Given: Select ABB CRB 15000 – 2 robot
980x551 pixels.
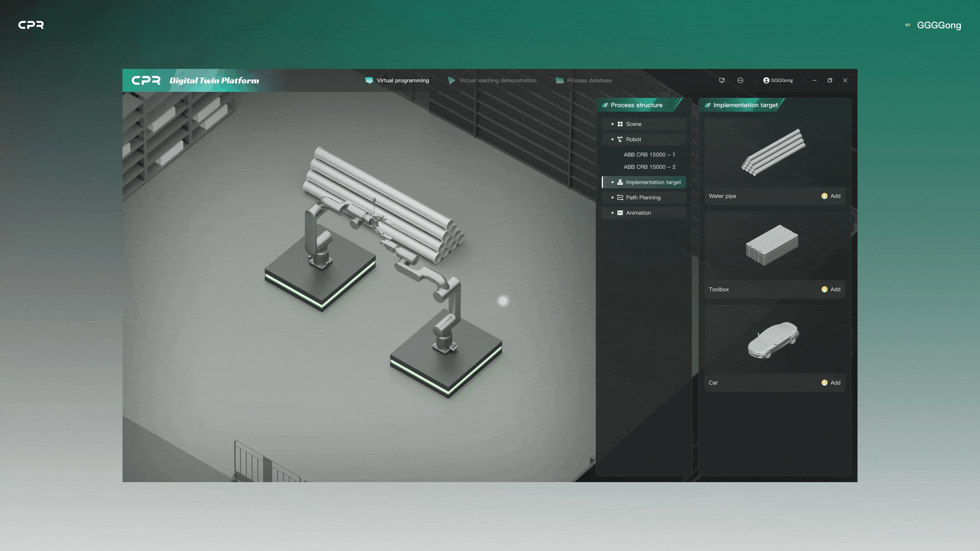Looking at the screenshot, I should 649,167.
